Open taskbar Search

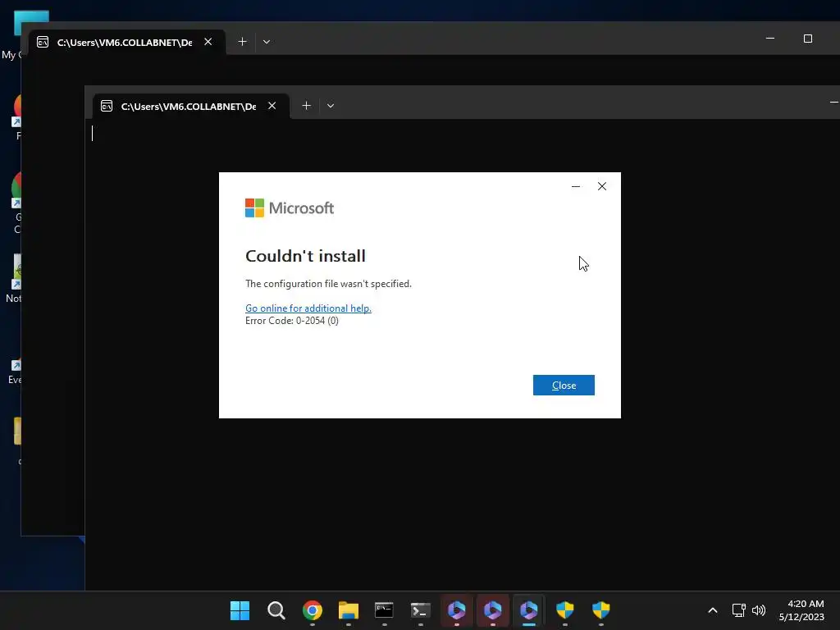coord(276,610)
